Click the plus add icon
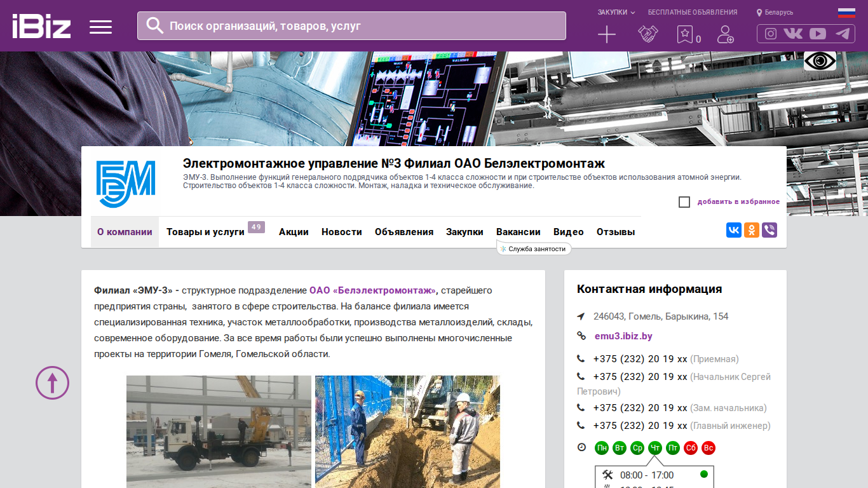868x488 pixels. [607, 34]
